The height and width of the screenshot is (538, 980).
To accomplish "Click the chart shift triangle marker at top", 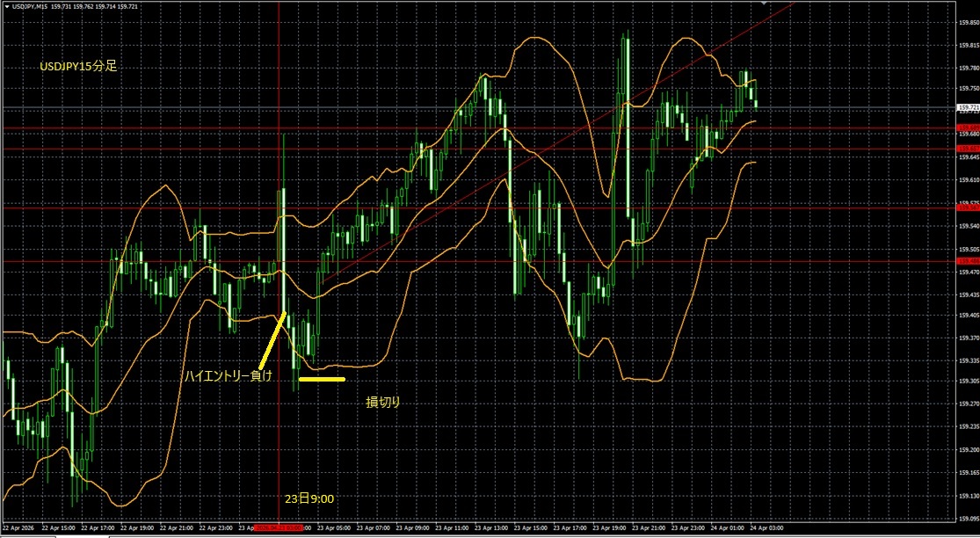I will [766, 4].
